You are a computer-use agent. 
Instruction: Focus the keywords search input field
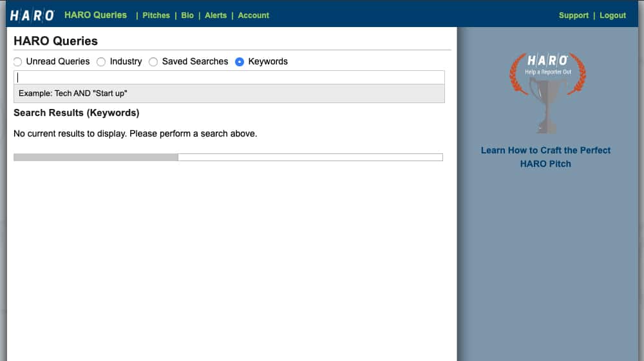tap(229, 77)
